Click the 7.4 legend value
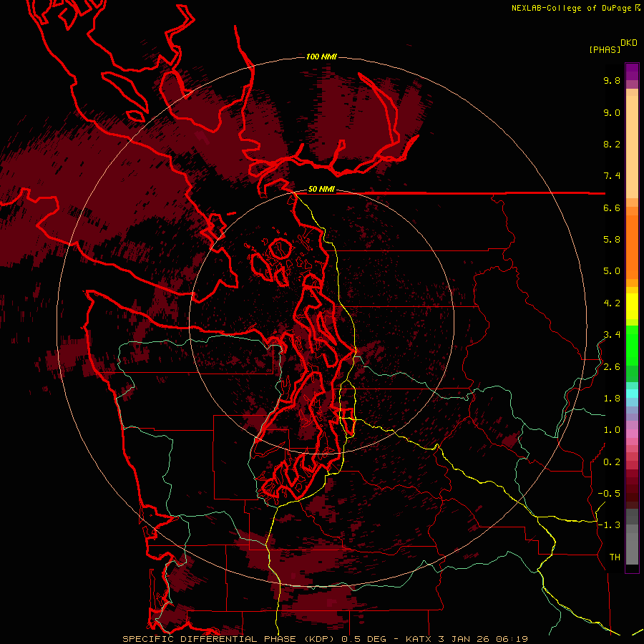644x644 pixels. coord(612,176)
